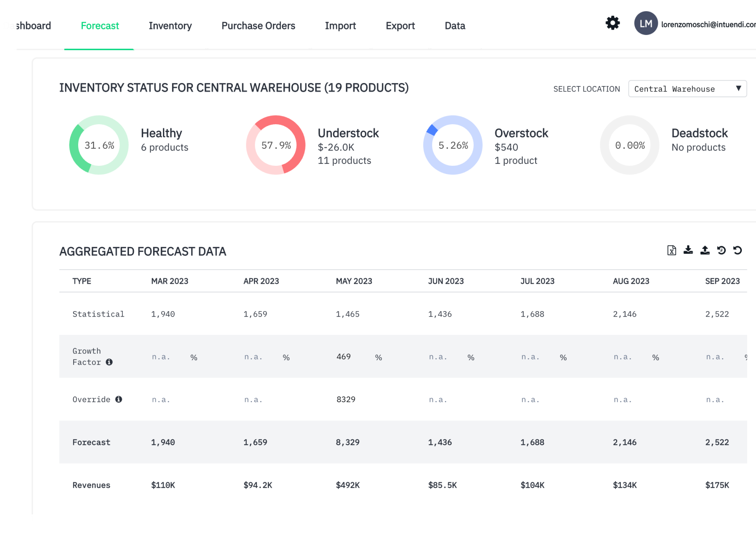
Task: Select the Overstock products donut chart
Action: click(x=452, y=145)
